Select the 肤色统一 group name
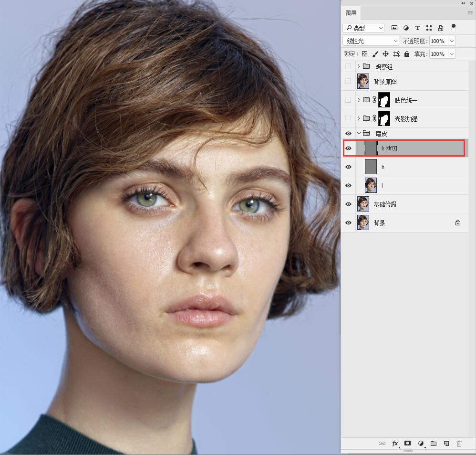 406,100
